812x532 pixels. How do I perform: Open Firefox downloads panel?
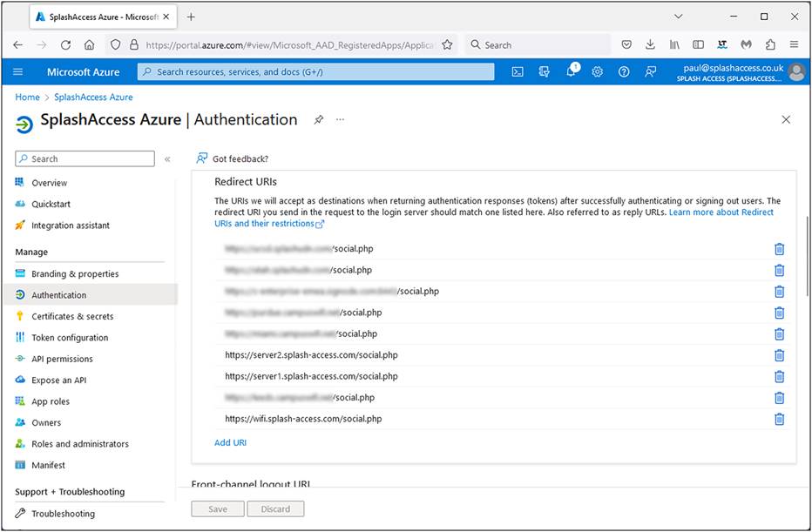click(651, 45)
